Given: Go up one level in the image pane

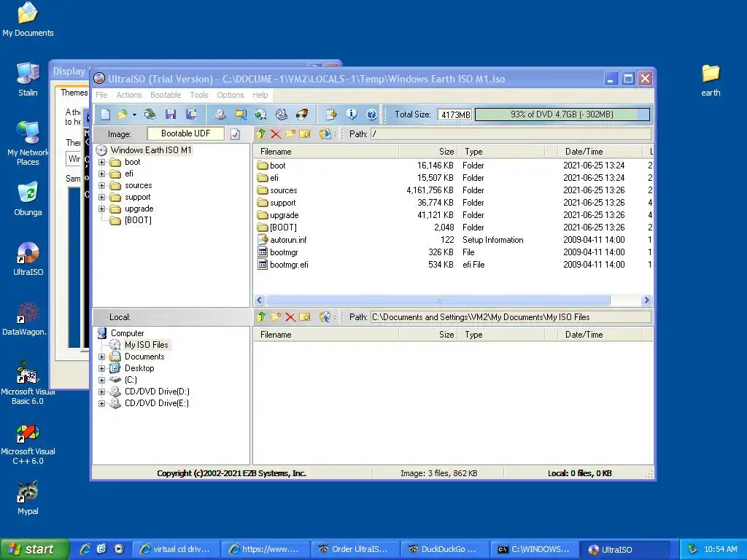Looking at the screenshot, I should (x=261, y=134).
